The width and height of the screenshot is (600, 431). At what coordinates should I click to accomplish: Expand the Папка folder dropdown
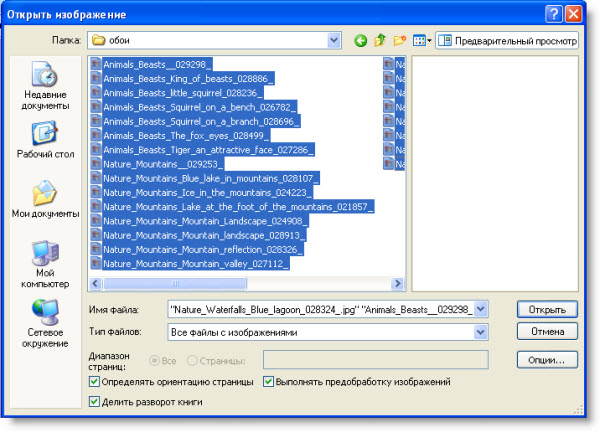pos(334,40)
